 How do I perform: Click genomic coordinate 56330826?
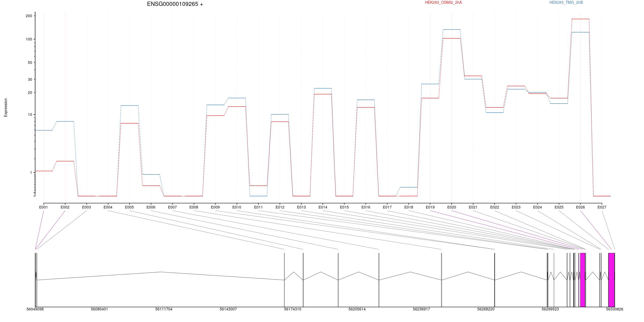coord(614,309)
